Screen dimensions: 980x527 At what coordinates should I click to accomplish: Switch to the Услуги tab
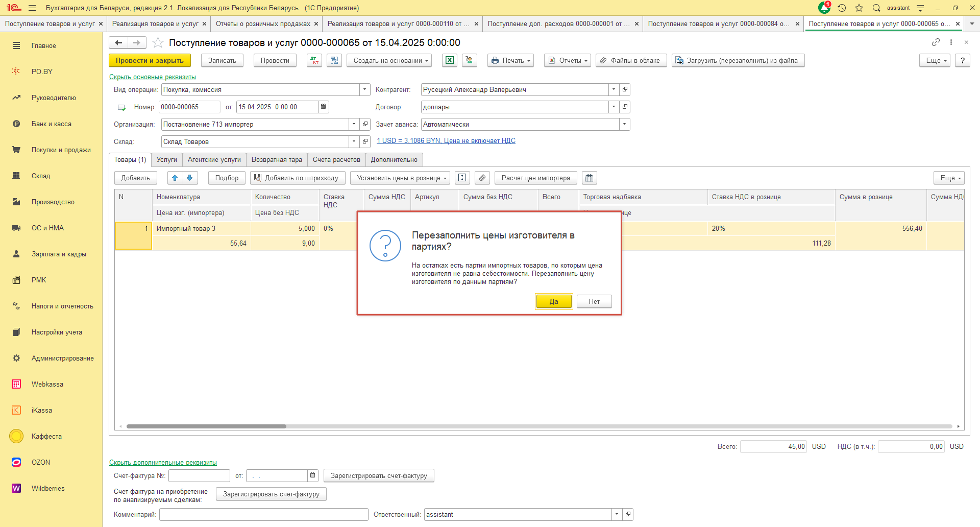tap(166, 160)
